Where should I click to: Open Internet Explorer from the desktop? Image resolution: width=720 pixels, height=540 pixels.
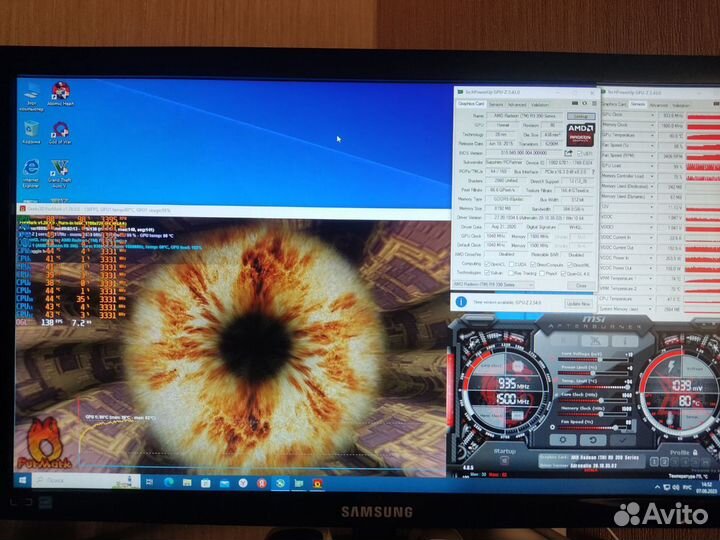click(31, 174)
